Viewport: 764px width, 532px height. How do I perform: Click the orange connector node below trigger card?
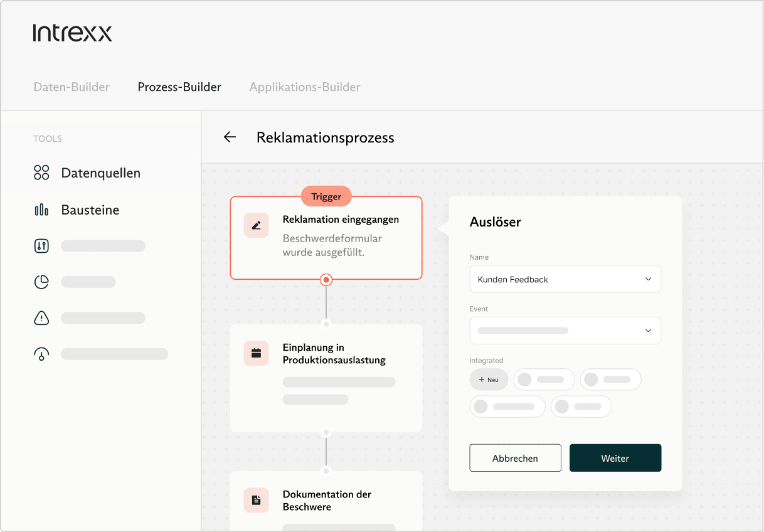(x=326, y=280)
